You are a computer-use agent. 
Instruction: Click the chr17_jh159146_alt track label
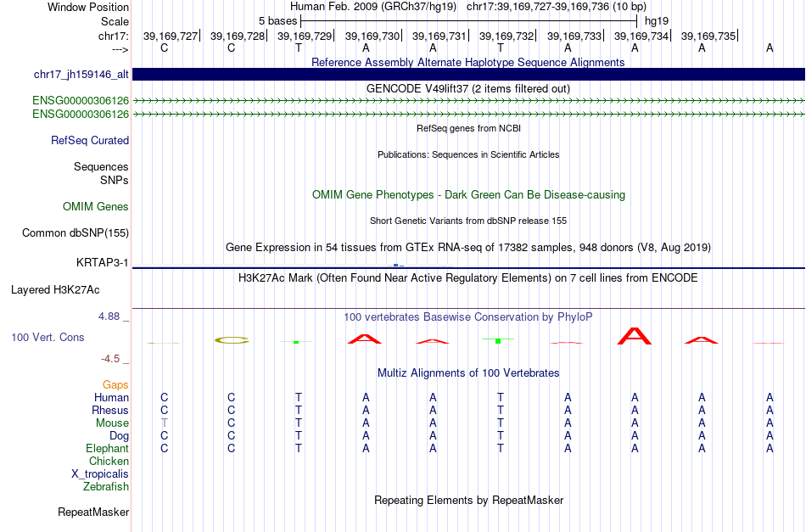point(81,75)
